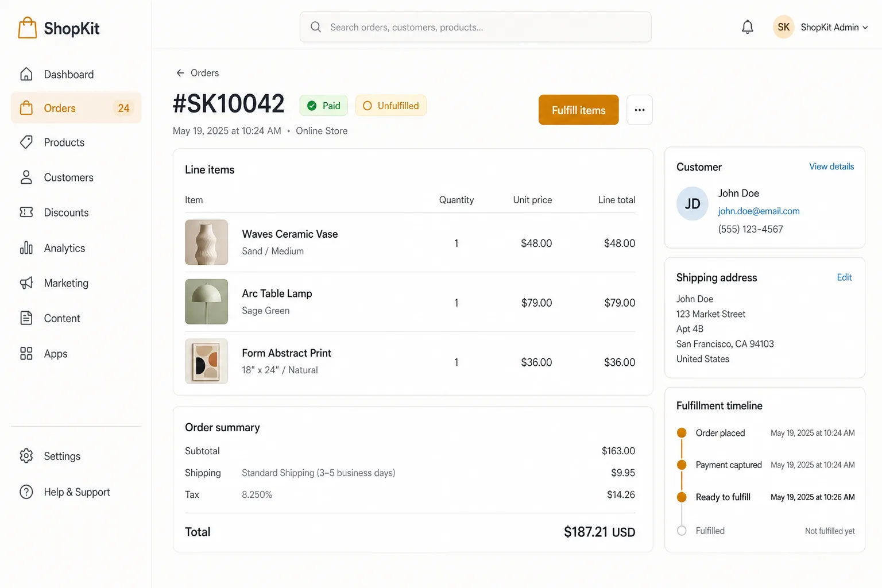Open Settings in the sidebar
This screenshot has height=588, width=882.
click(x=76, y=456)
